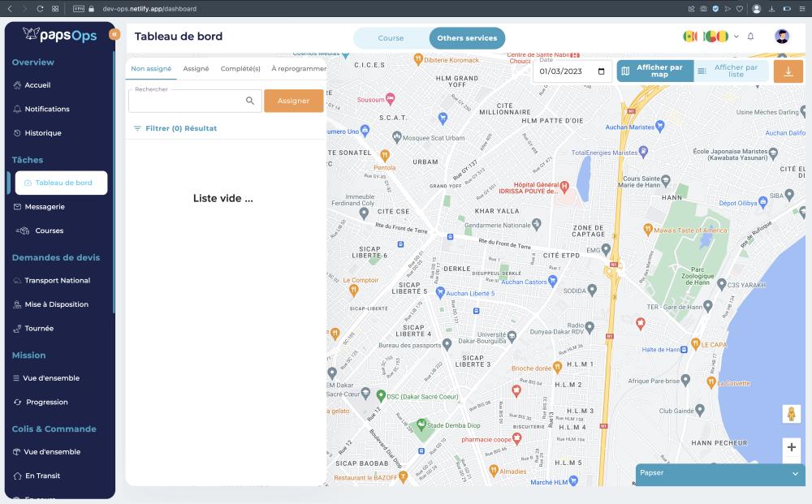This screenshot has height=504, width=812.
Task: Click the Stade Demba Diop marker
Action: [x=421, y=424]
